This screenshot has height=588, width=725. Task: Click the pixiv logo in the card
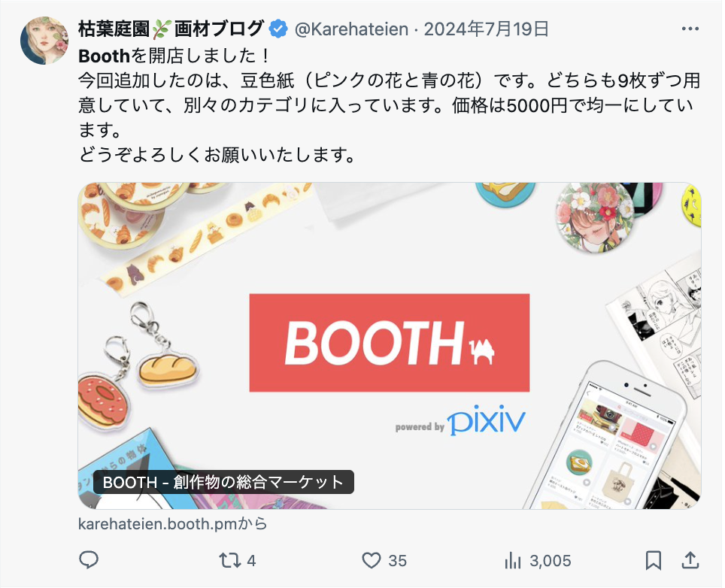[x=487, y=420]
